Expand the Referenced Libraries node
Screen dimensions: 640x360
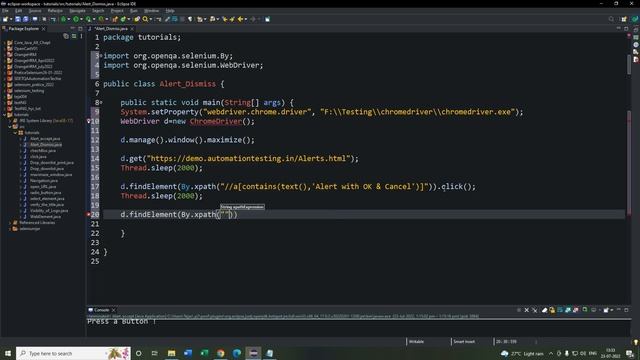coord(10,223)
